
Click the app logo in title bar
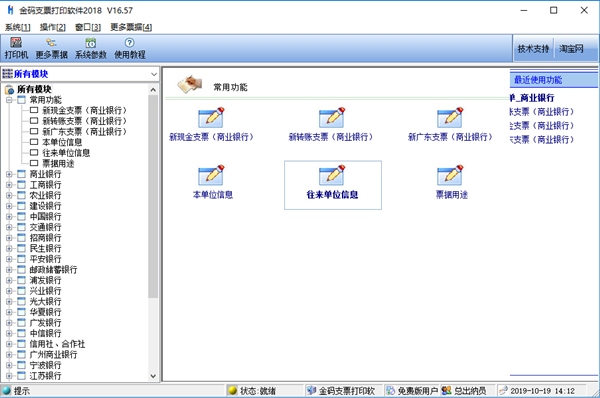coord(10,10)
